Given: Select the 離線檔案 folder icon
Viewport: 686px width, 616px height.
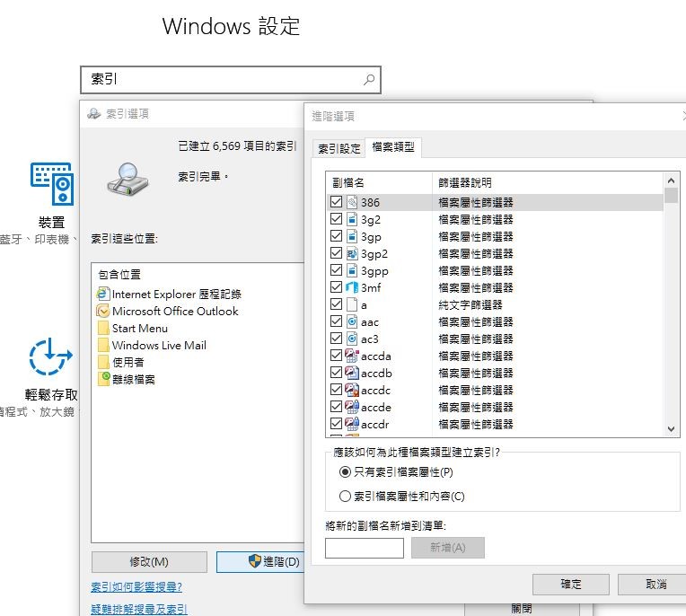Looking at the screenshot, I should point(103,379).
